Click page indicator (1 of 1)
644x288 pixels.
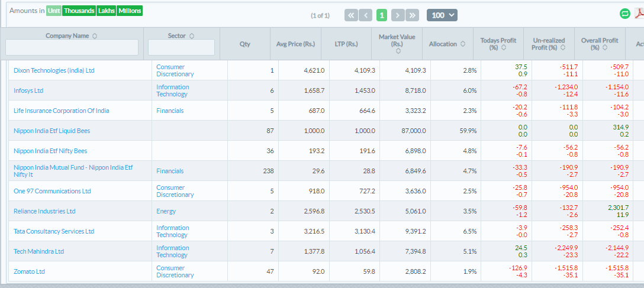pos(320,15)
